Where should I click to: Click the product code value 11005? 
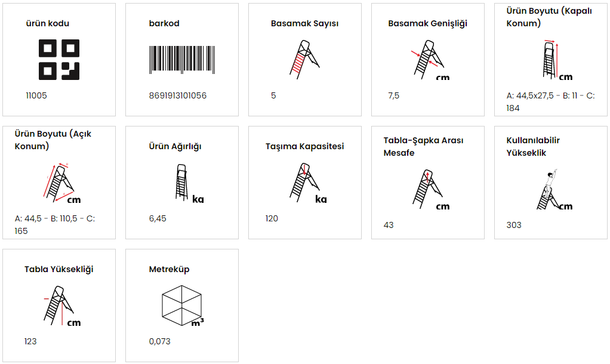point(36,95)
